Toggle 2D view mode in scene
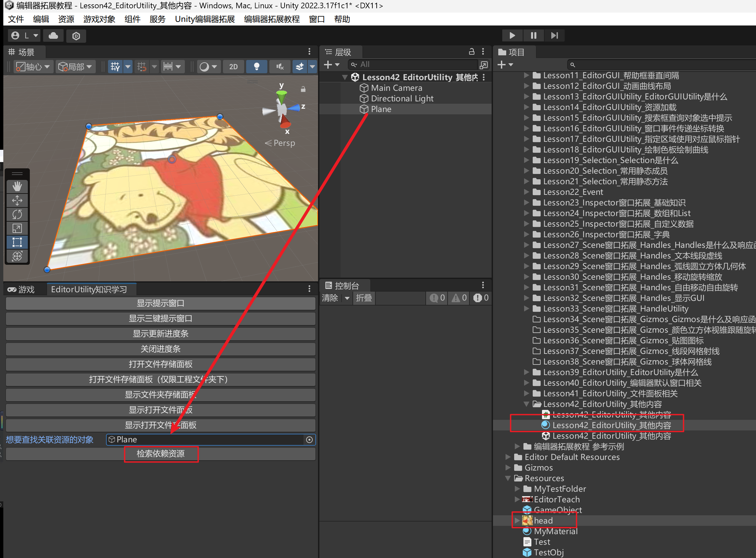Screen dimensions: 756x558 click(233, 67)
